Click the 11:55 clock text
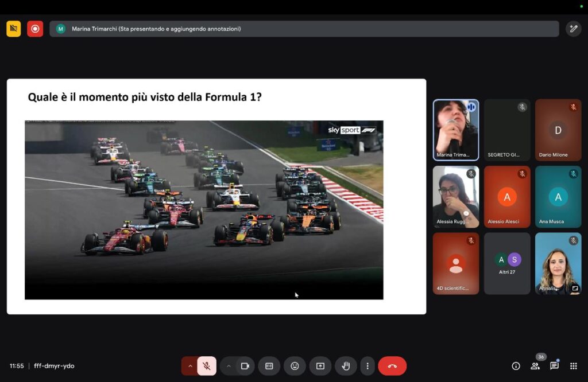The image size is (588, 382). coord(17,366)
